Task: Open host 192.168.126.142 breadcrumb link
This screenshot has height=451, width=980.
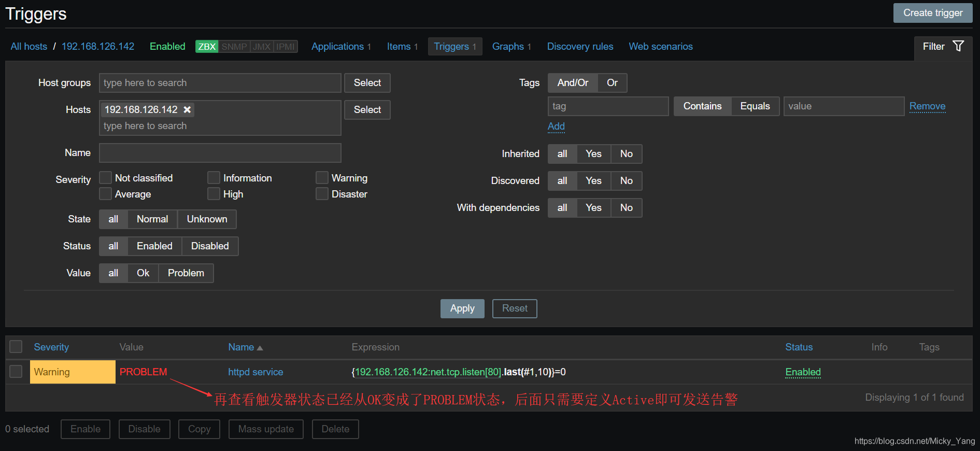Action: coord(98,46)
